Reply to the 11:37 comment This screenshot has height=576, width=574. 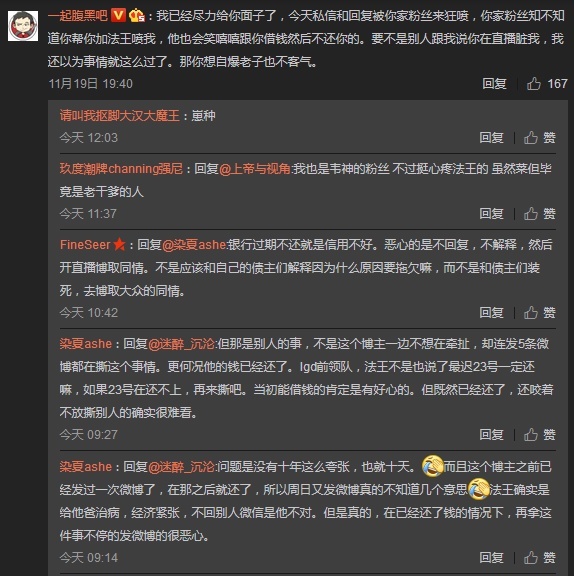point(491,214)
